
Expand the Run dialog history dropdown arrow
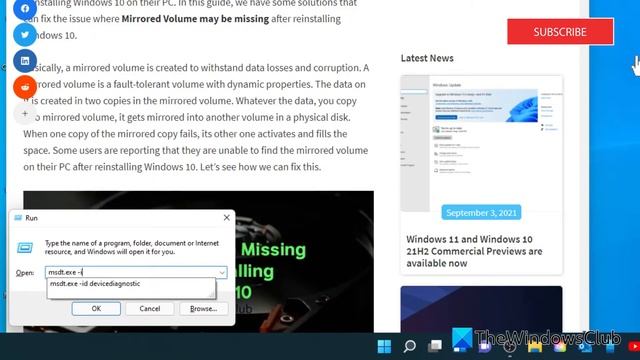point(222,272)
